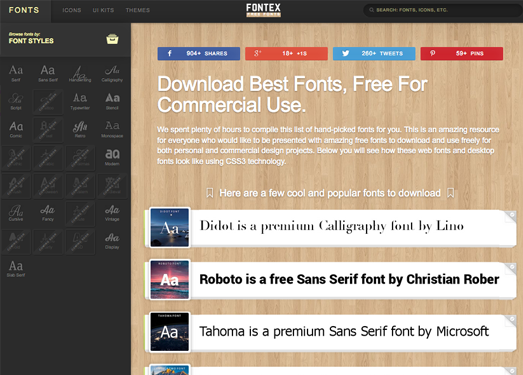
Task: Focus the search fonts, icons field
Action: tap(444, 10)
